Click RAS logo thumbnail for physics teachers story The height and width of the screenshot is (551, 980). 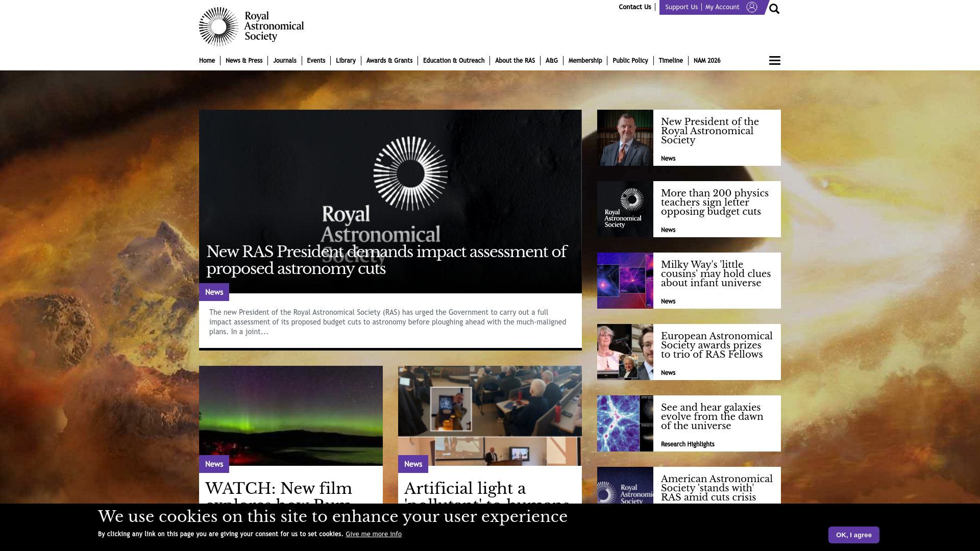pyautogui.click(x=625, y=209)
